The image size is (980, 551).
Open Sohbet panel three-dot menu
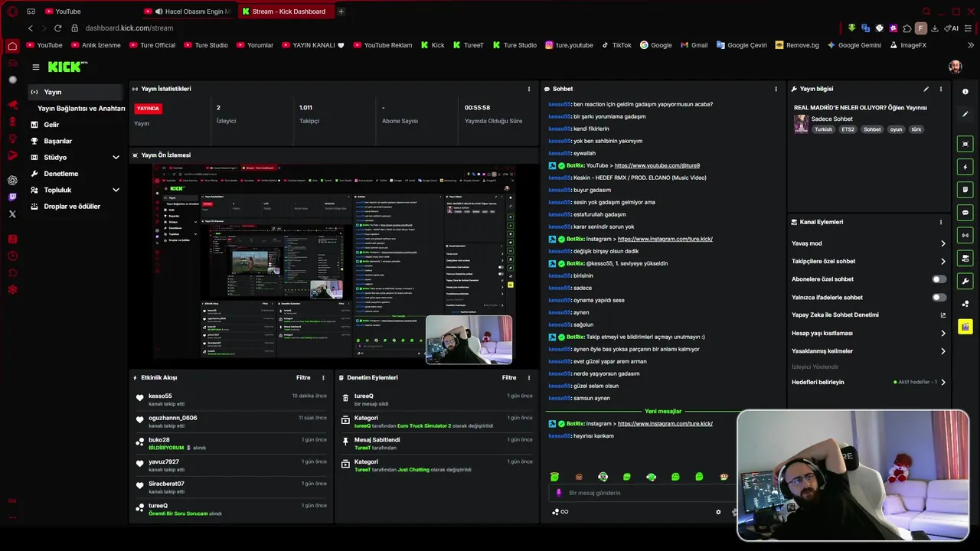pyautogui.click(x=776, y=89)
